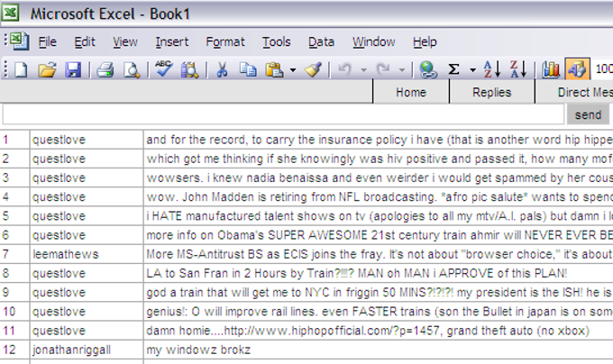Select row header 1

pyautogui.click(x=14, y=140)
